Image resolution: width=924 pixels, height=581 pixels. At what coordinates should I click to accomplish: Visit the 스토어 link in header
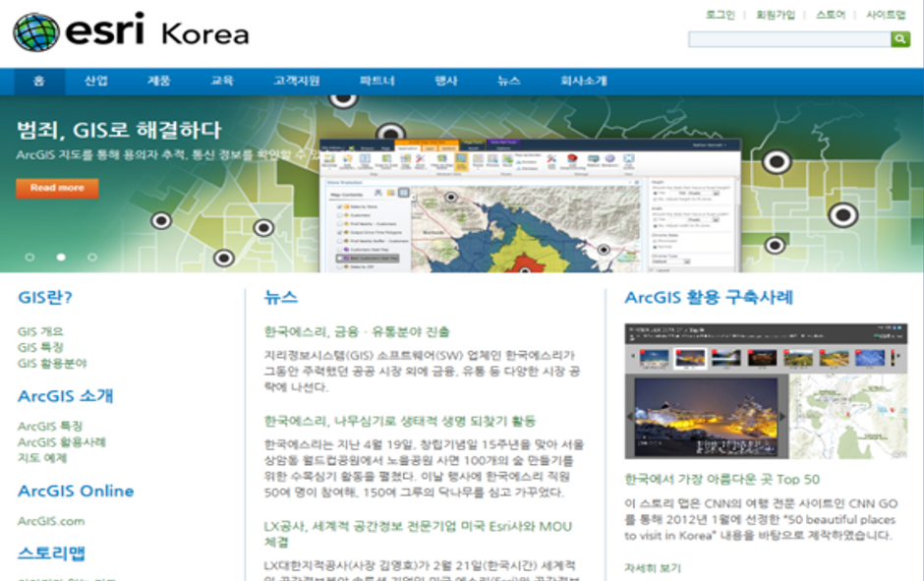[830, 15]
